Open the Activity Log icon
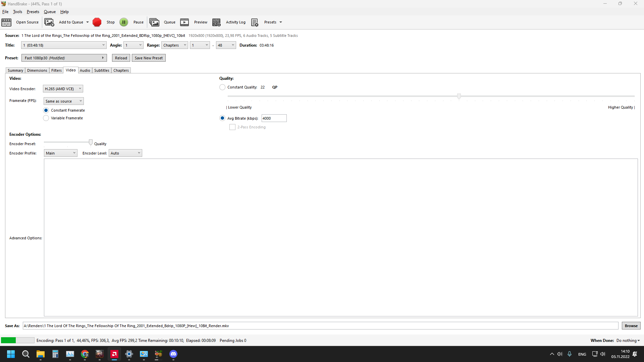The height and width of the screenshot is (362, 644). pyautogui.click(x=217, y=22)
